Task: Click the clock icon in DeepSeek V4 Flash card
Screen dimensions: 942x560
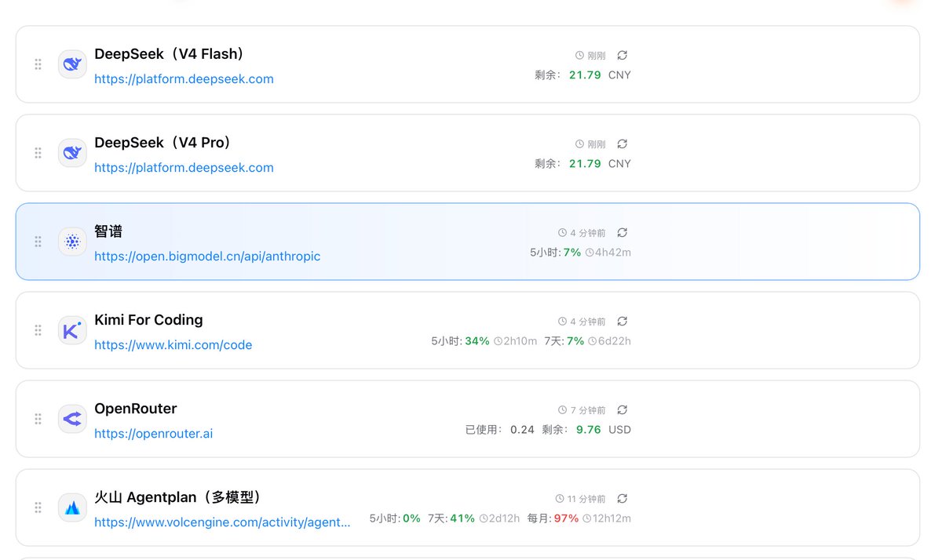Action: pyautogui.click(x=579, y=56)
